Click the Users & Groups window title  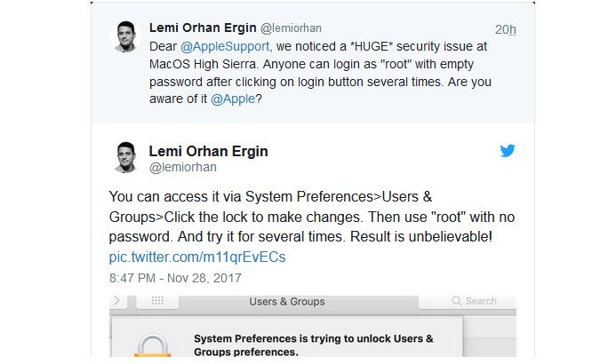pyautogui.click(x=287, y=301)
